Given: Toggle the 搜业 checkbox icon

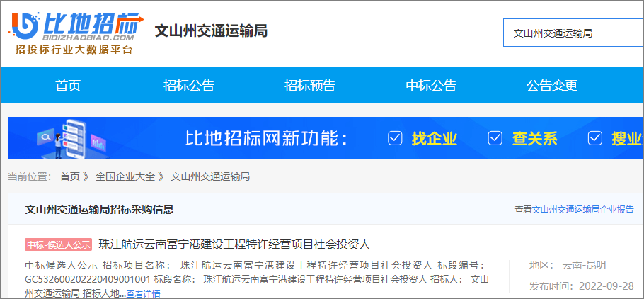Looking at the screenshot, I should [595, 138].
